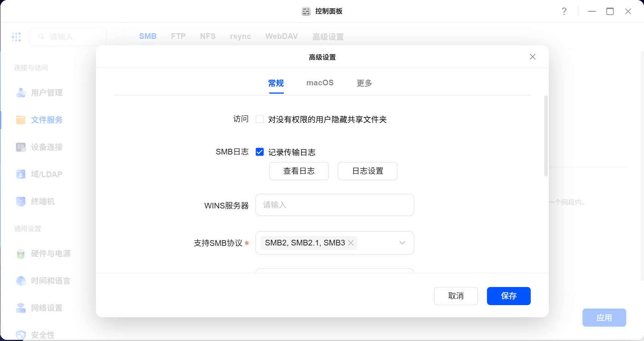This screenshot has width=644, height=341.
Task: Click the Hardware and Power icon
Action: point(21,253)
